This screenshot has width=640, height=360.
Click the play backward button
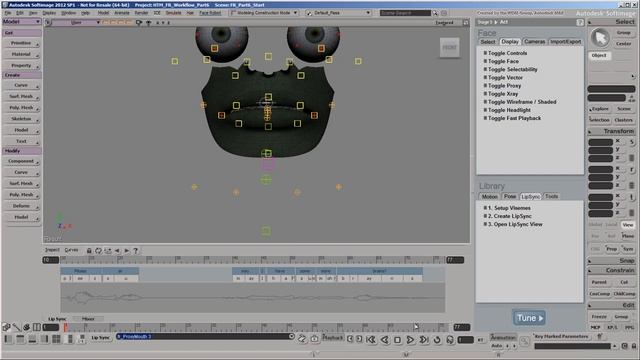point(384,339)
